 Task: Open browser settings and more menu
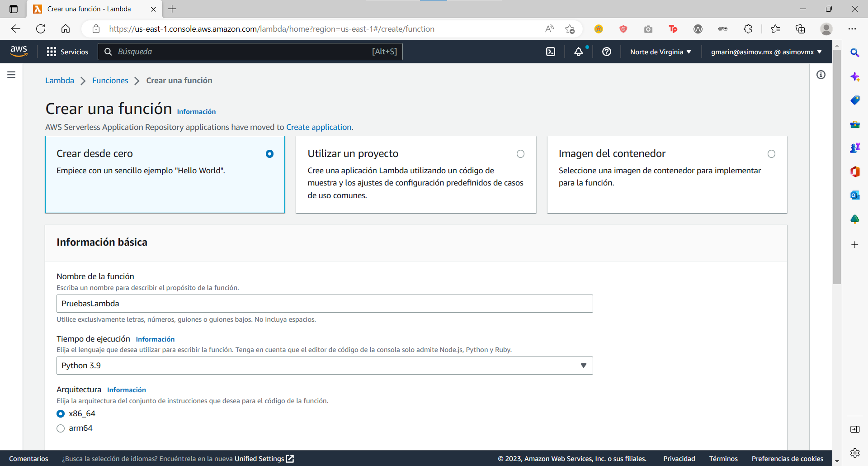point(852,29)
